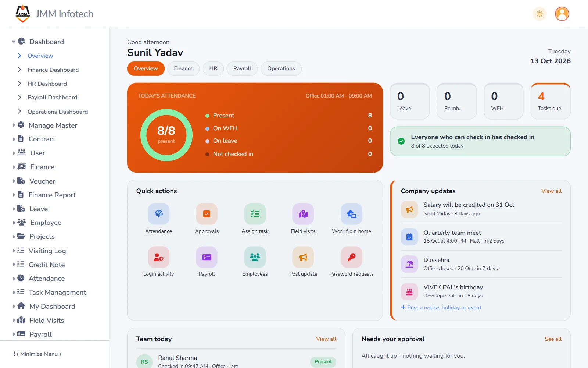The image size is (588, 368).
Task: Click the birthday cake icon
Action: coord(409,292)
